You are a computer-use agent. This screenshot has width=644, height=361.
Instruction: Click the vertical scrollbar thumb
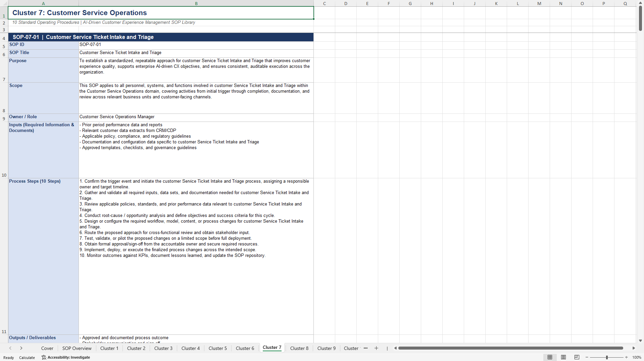640,18
